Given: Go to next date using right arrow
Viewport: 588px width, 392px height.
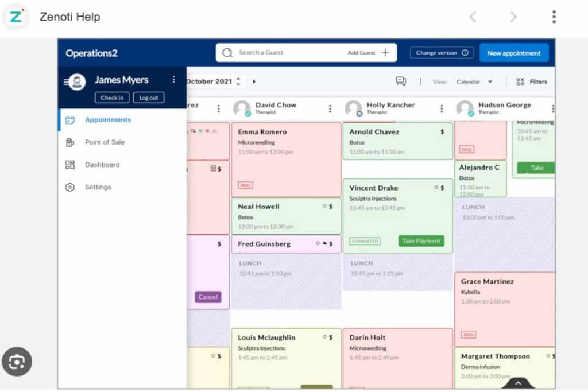Looking at the screenshot, I should pyautogui.click(x=254, y=81).
